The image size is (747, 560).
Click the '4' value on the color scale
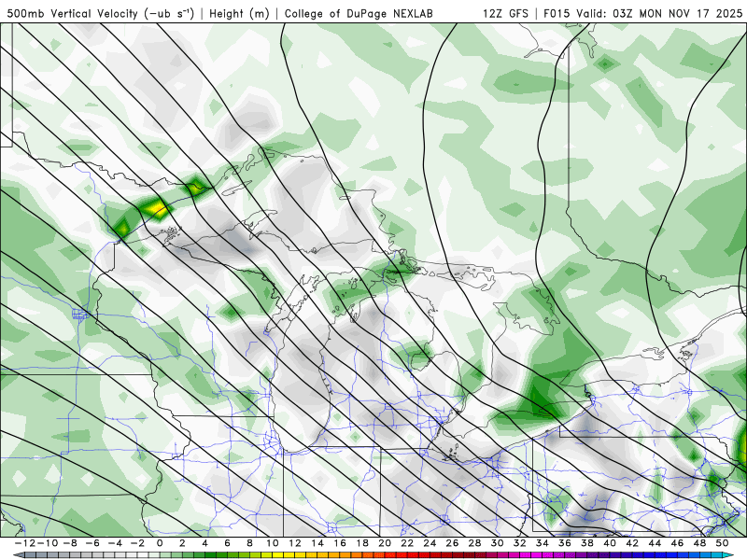pyautogui.click(x=204, y=543)
